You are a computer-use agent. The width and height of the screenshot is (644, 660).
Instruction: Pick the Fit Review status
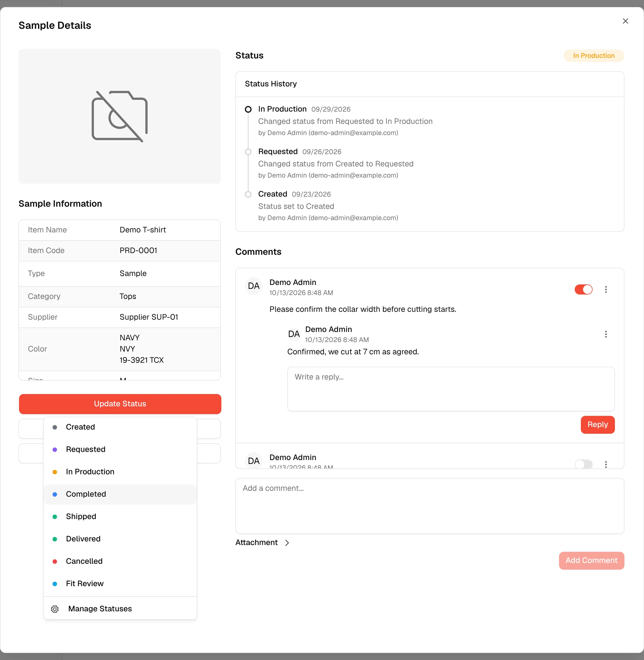[x=120, y=583]
